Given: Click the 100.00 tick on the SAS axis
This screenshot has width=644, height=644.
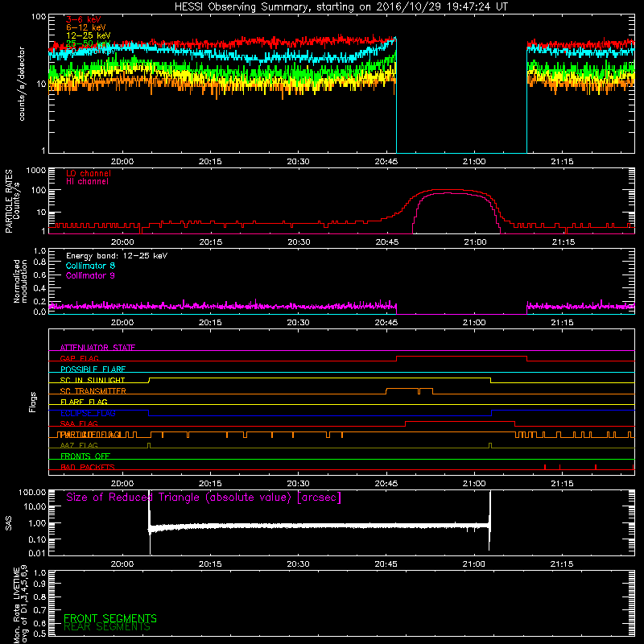Looking at the screenshot, I should point(32,492).
